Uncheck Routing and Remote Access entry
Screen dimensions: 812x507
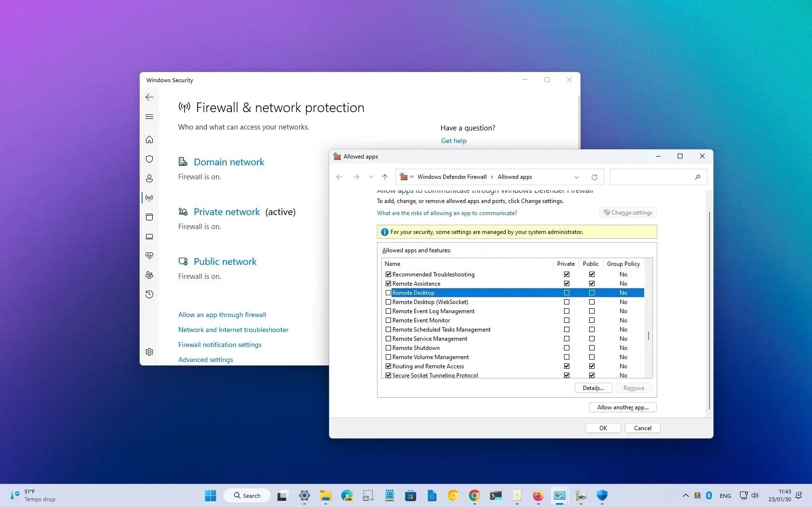click(388, 366)
